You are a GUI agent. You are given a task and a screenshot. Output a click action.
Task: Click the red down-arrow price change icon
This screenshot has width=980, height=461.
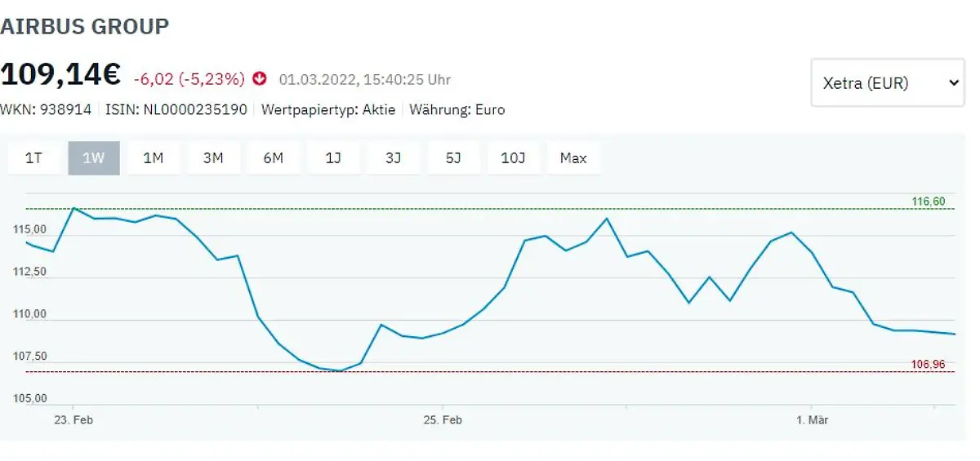click(x=261, y=79)
